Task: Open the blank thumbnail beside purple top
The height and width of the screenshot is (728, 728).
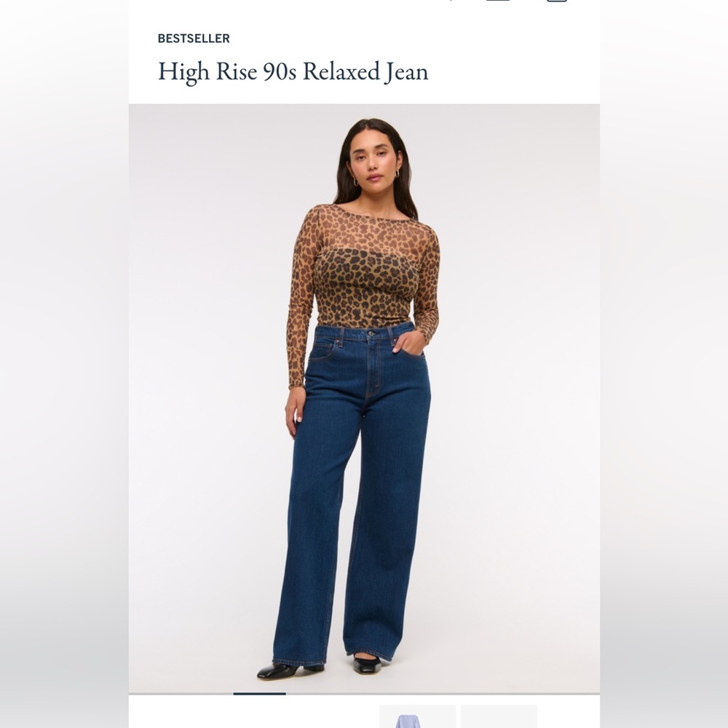Action: click(x=499, y=716)
